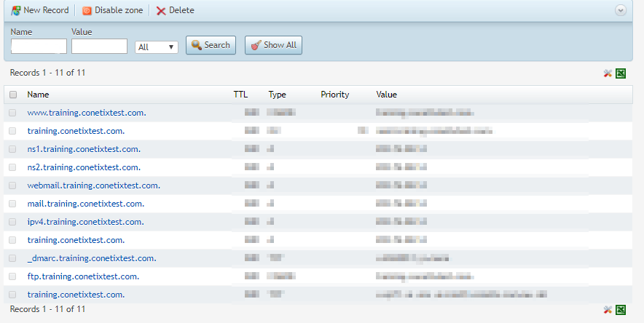Open the mail.training.conetixtest.com. record
Viewport: 644px width, 323px height.
point(86,204)
